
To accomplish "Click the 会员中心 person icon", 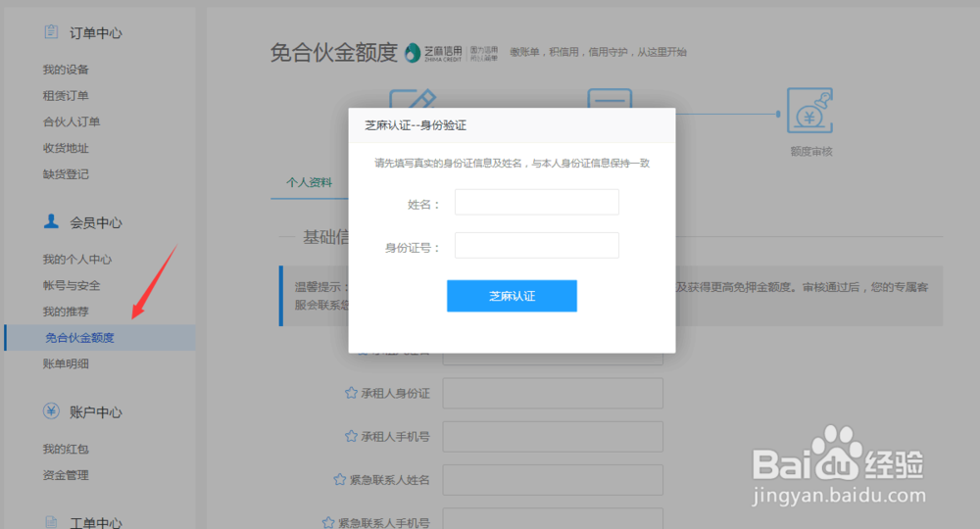I will [x=51, y=221].
